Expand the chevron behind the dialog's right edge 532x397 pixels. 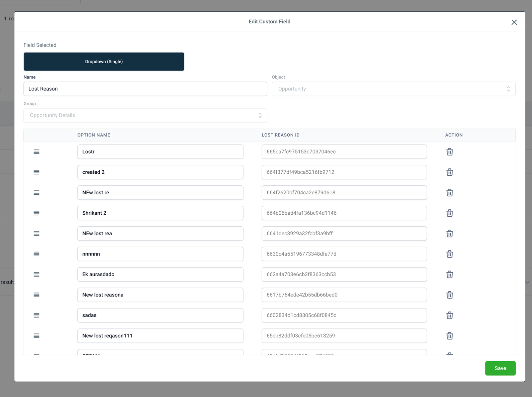(x=527, y=282)
